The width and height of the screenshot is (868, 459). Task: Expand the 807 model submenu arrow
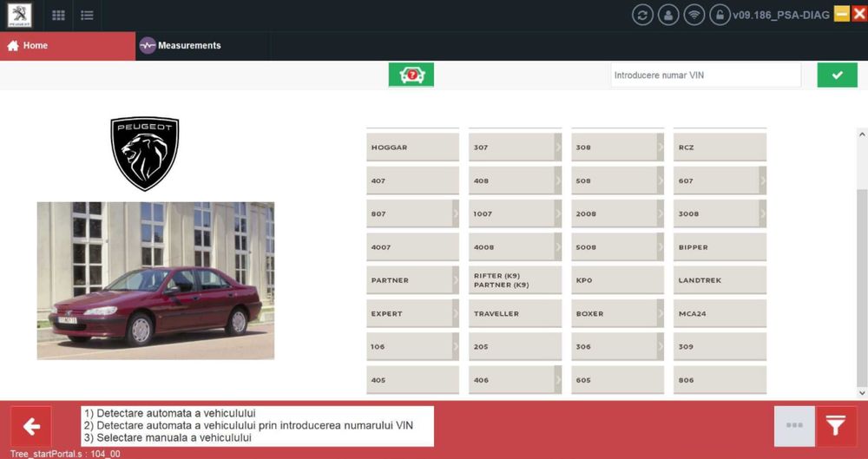(456, 213)
